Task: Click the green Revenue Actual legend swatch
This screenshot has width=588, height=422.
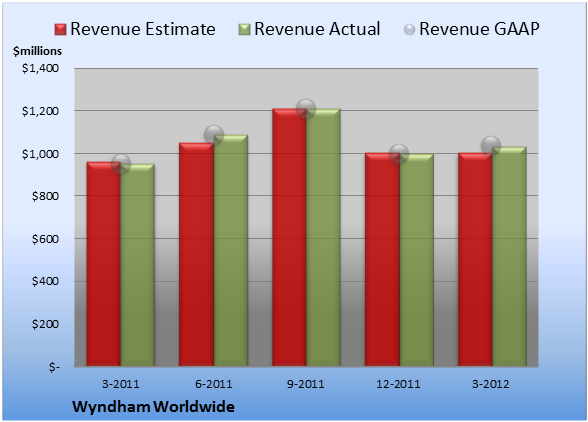Action: (x=244, y=30)
